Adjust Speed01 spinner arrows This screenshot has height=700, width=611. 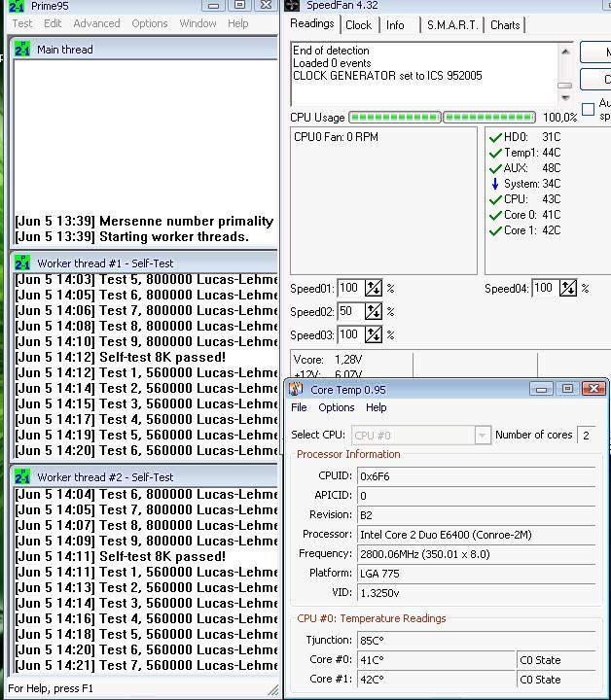[x=374, y=289]
